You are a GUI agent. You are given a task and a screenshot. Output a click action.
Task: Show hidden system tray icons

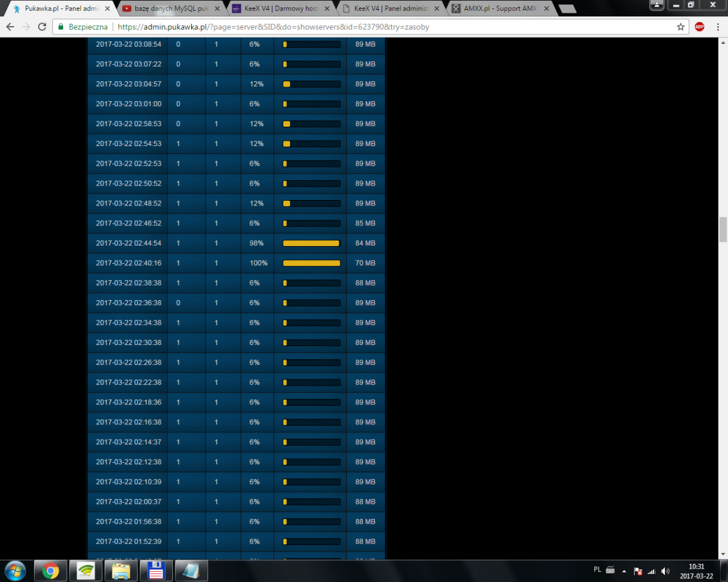[624, 570]
